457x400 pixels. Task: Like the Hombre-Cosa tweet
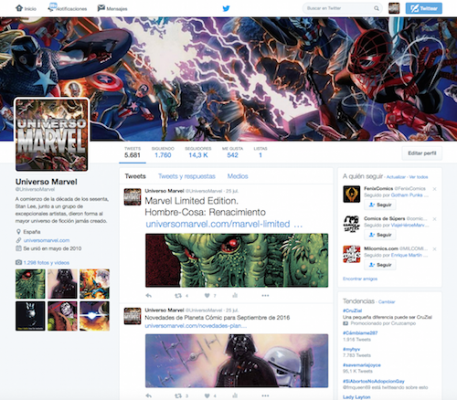[207, 296]
